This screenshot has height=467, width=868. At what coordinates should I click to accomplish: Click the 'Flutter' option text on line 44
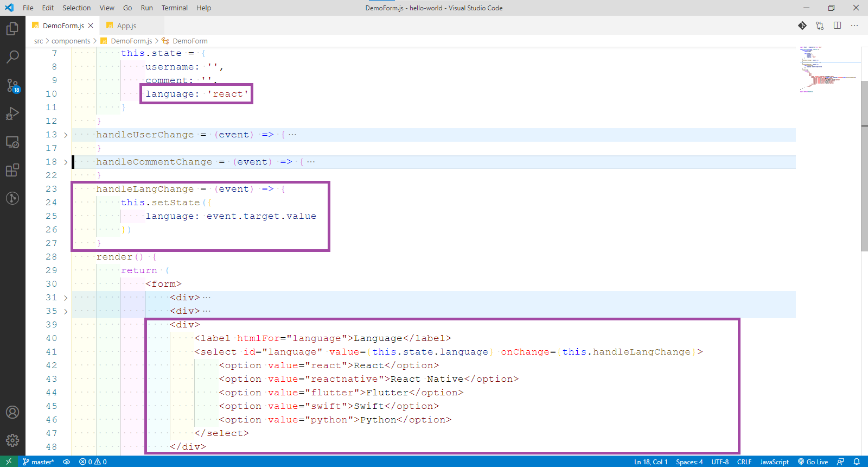click(387, 393)
